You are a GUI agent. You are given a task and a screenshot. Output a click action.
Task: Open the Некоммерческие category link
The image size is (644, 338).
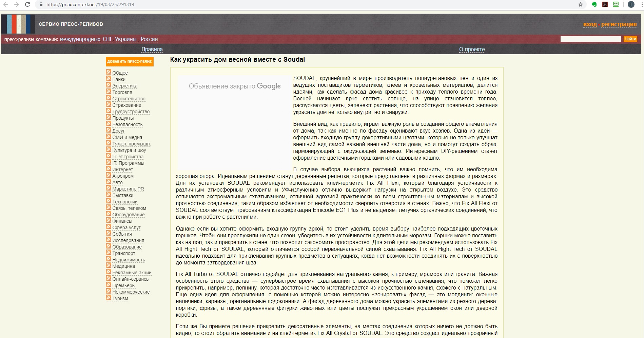tap(131, 292)
